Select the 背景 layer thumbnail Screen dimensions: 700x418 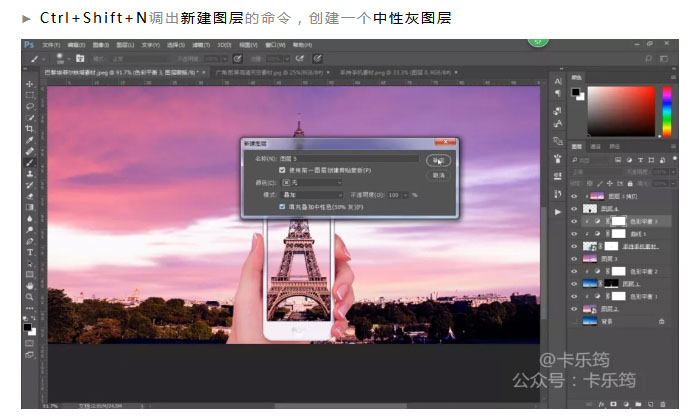tap(590, 321)
